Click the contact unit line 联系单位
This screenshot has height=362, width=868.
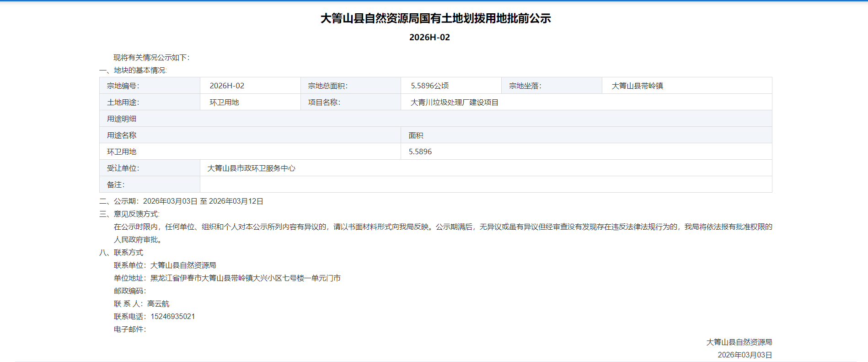(x=165, y=265)
